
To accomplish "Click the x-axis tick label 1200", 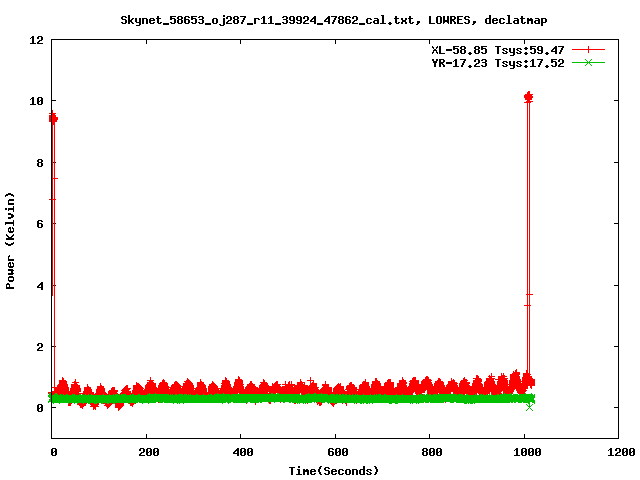I will (x=620, y=452).
